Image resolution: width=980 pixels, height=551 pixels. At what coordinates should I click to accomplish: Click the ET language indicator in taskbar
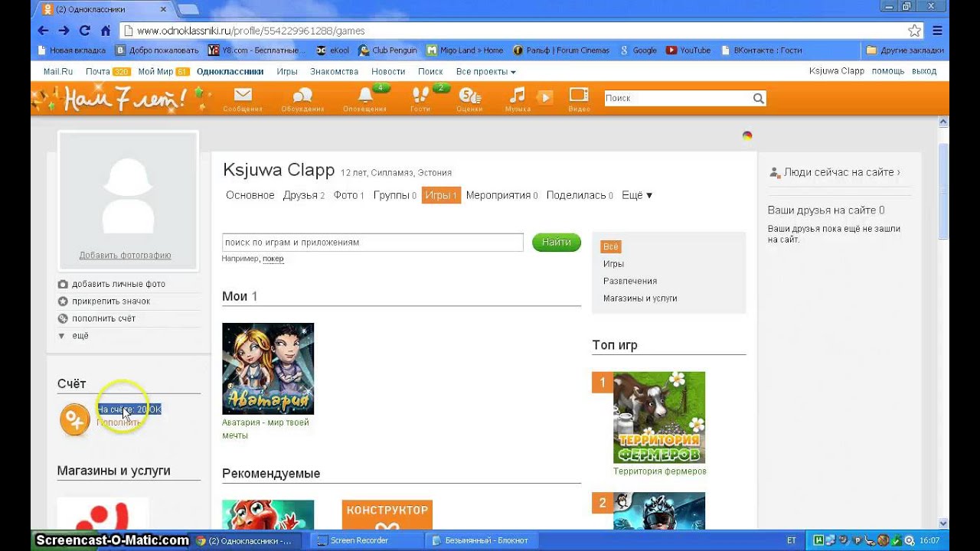[792, 540]
